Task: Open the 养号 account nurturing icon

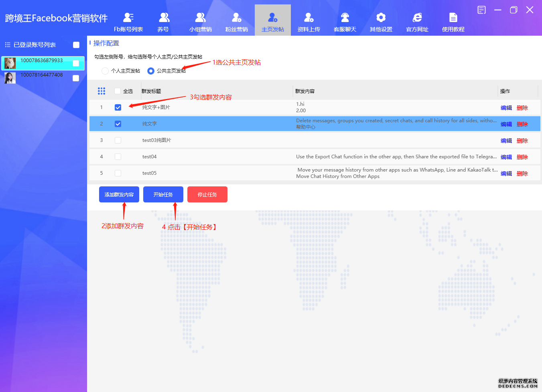Action: pyautogui.click(x=164, y=18)
